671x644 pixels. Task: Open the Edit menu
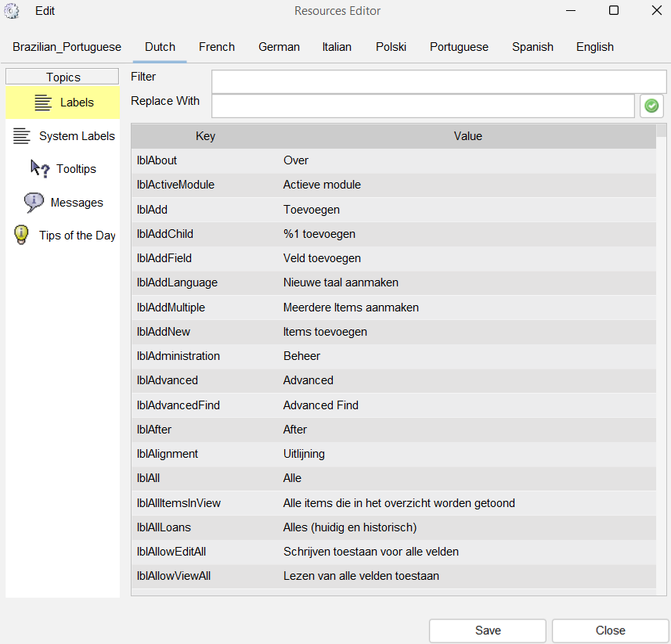[45, 11]
